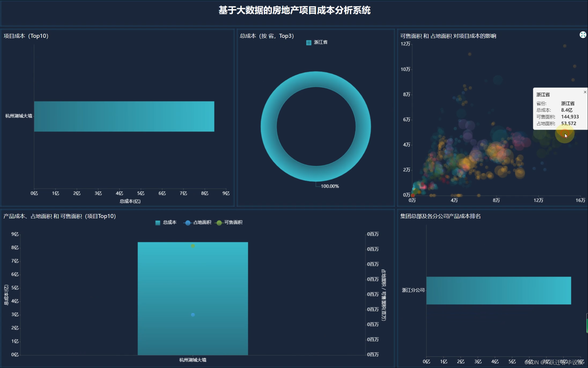Toggle the 浙江省 legend in donut chart
The width and height of the screenshot is (588, 368).
tap(317, 42)
